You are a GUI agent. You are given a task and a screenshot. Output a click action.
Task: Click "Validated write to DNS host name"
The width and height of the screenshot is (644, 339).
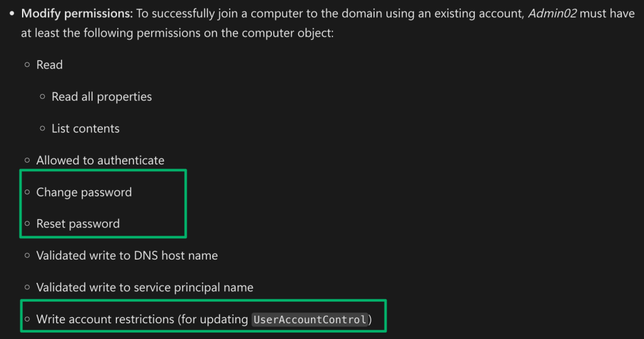(x=127, y=256)
